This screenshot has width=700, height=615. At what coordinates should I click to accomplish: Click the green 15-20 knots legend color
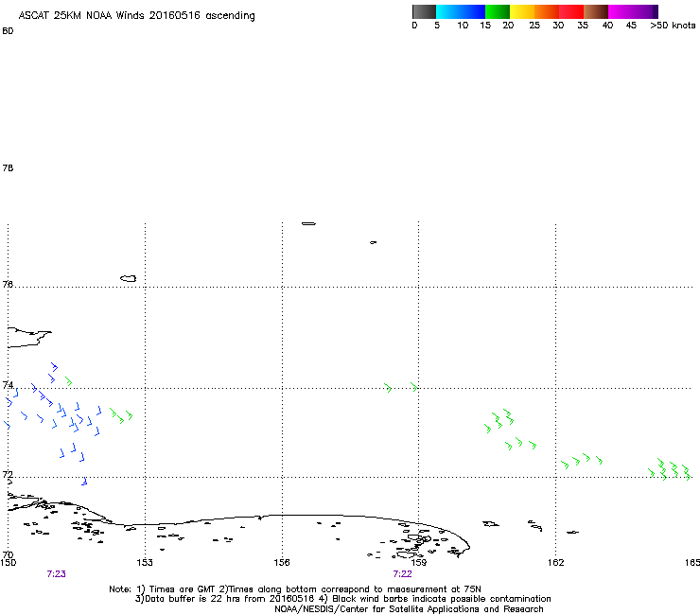[x=498, y=11]
